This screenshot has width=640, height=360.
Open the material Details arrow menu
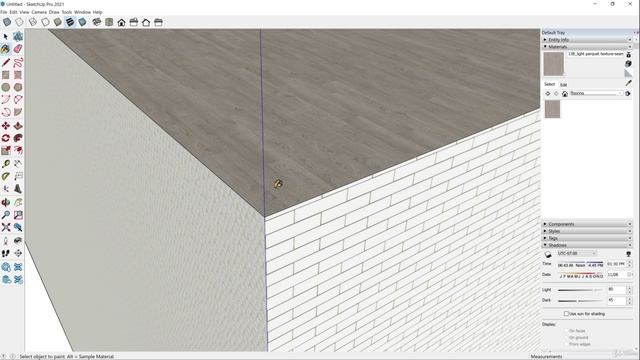coord(628,93)
